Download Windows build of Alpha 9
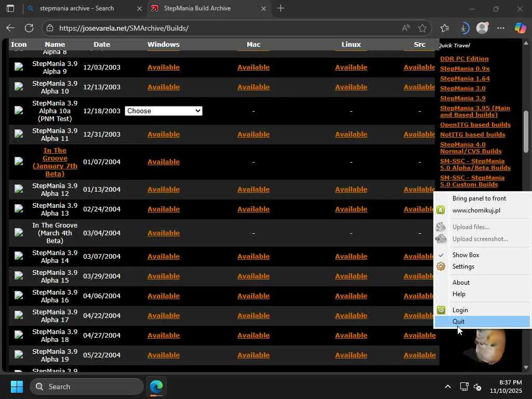532x399 pixels. (x=164, y=67)
